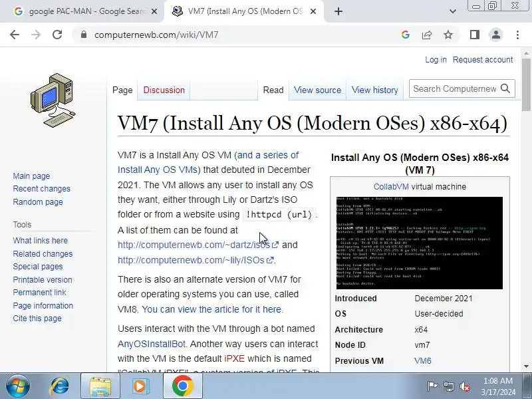Go to Main page in sidebar
Screen dimensions: 532x399
[x=31, y=176]
